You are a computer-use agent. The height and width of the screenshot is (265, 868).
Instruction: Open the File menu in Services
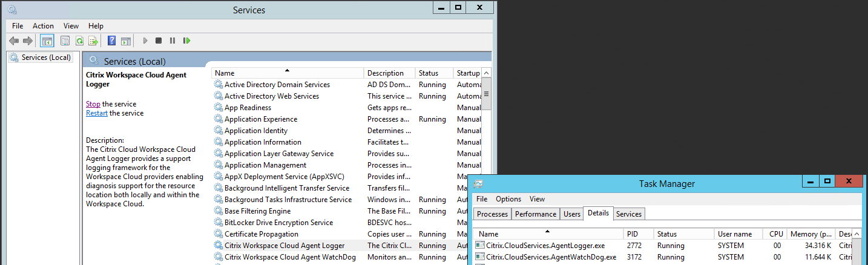18,26
